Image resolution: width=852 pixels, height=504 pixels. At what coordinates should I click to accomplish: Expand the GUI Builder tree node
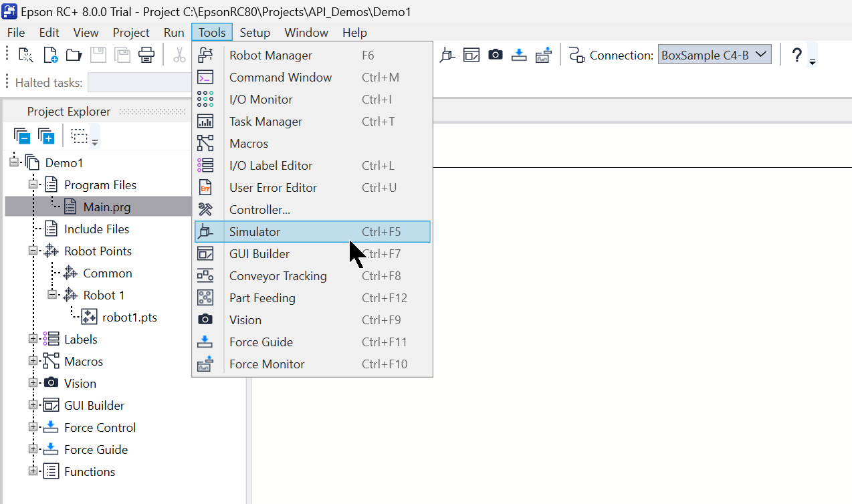[33, 405]
